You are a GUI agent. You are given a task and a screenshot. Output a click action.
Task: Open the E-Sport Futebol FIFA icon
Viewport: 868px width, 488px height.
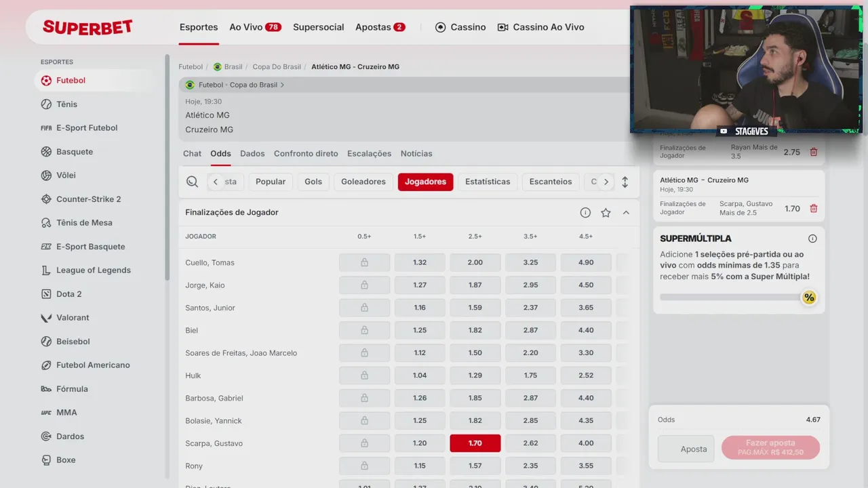[46, 128]
